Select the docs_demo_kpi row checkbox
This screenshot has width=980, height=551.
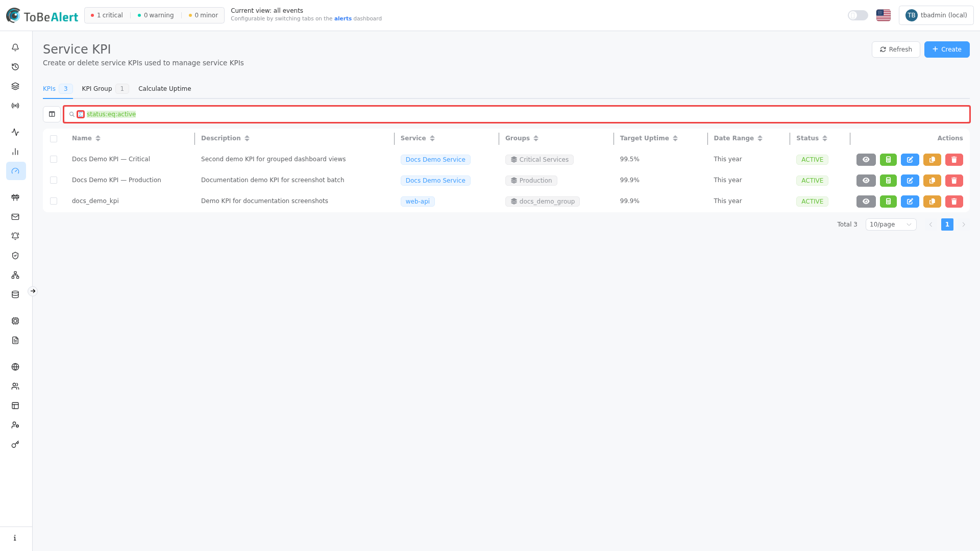(x=54, y=201)
